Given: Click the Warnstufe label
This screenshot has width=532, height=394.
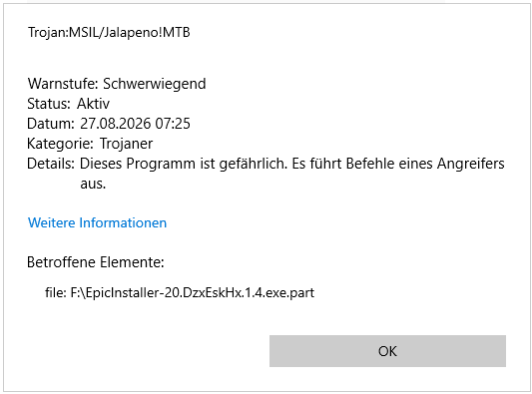Looking at the screenshot, I should [63, 84].
